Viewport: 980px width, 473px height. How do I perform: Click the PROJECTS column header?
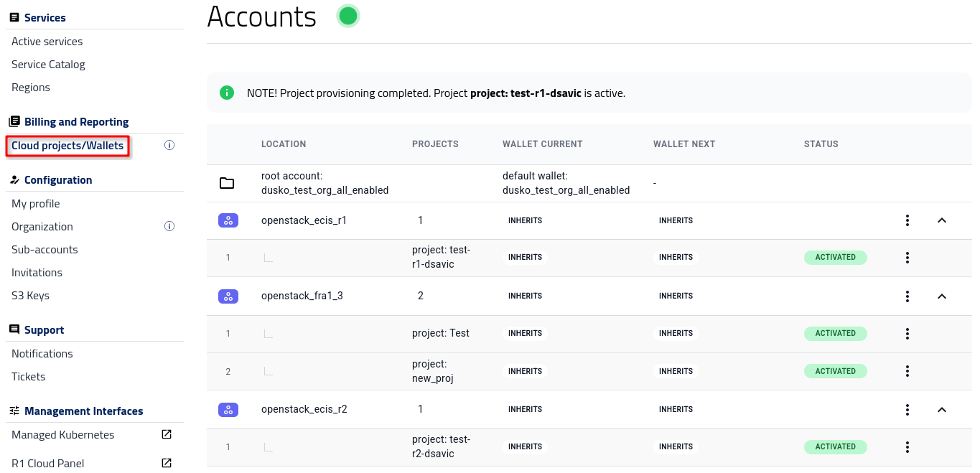(x=435, y=144)
